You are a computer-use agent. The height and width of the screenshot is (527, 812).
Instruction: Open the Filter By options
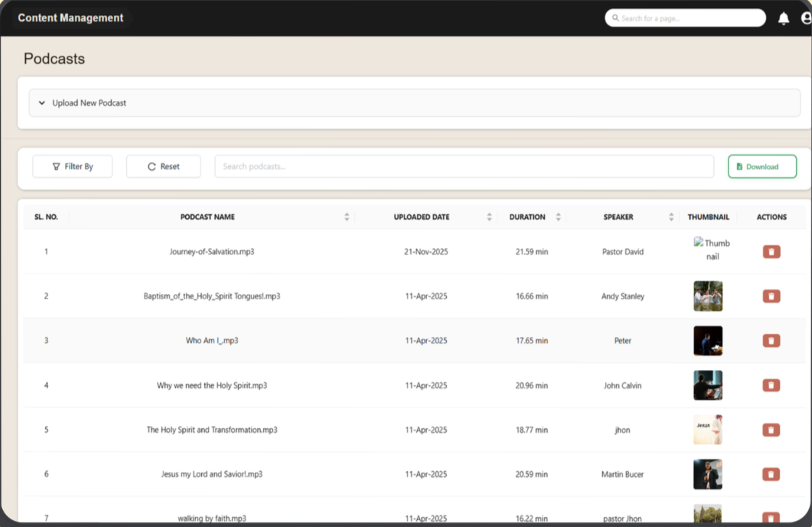point(73,166)
